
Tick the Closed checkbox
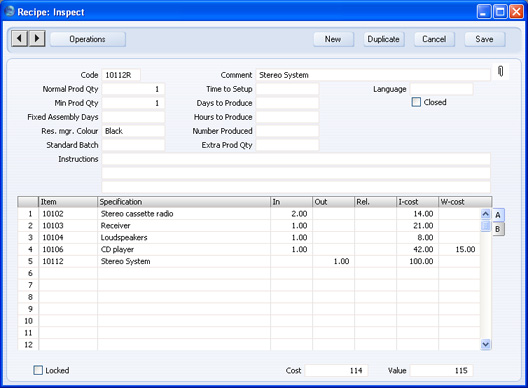pyautogui.click(x=416, y=102)
